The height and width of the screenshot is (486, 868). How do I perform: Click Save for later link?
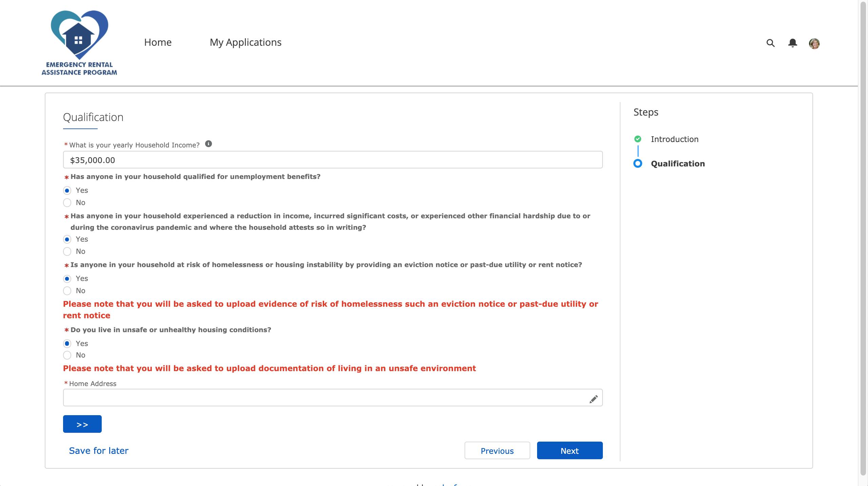tap(99, 451)
